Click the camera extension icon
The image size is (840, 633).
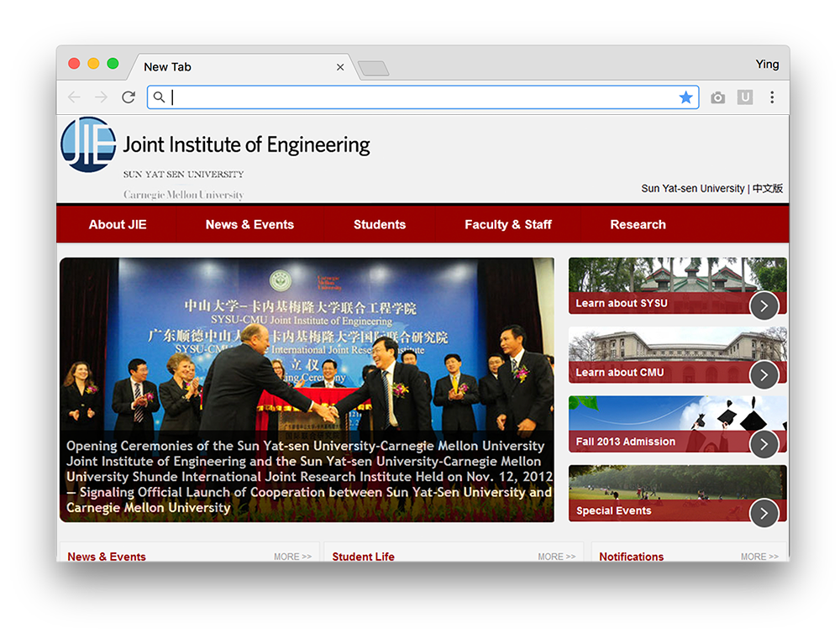[x=718, y=97]
